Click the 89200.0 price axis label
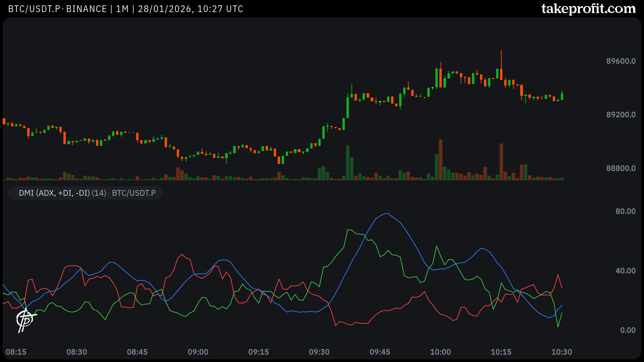 (x=621, y=115)
